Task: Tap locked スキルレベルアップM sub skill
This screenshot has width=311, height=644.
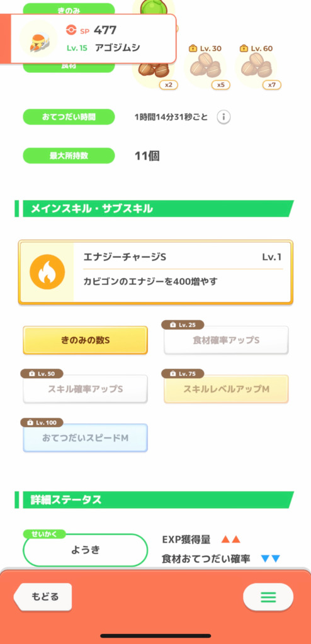Action: coord(226,389)
